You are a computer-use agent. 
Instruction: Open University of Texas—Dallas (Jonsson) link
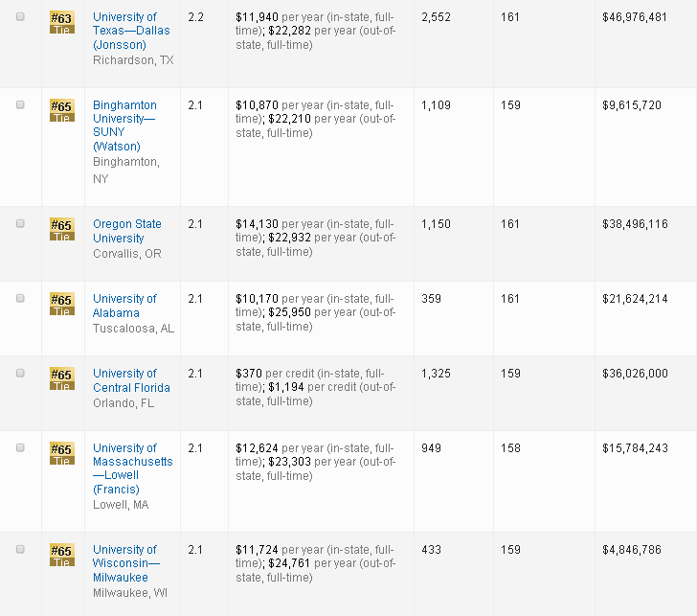tap(125, 32)
